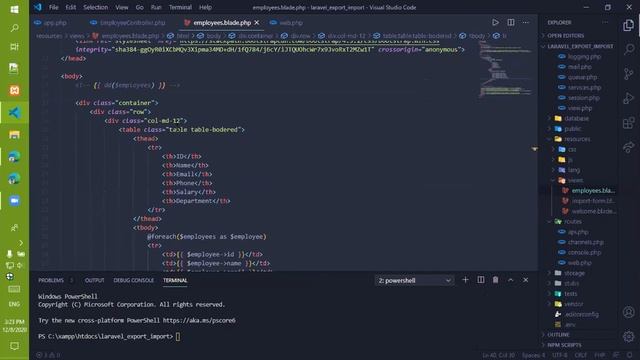Screen dimensions: 640x360
Task: Kill terminal with trash icon
Action: (x=495, y=280)
